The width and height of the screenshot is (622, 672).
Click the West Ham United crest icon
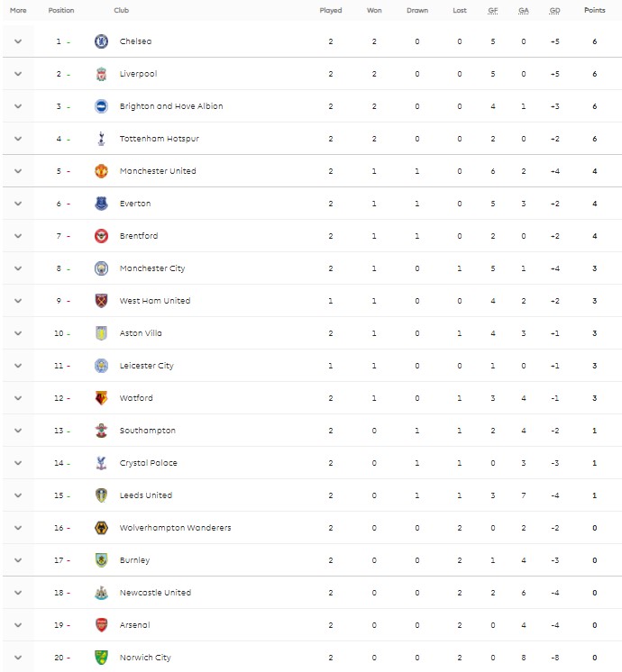(101, 301)
